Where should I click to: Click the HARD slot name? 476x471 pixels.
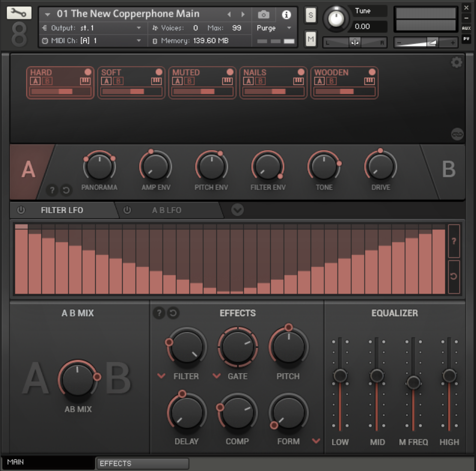pyautogui.click(x=41, y=72)
